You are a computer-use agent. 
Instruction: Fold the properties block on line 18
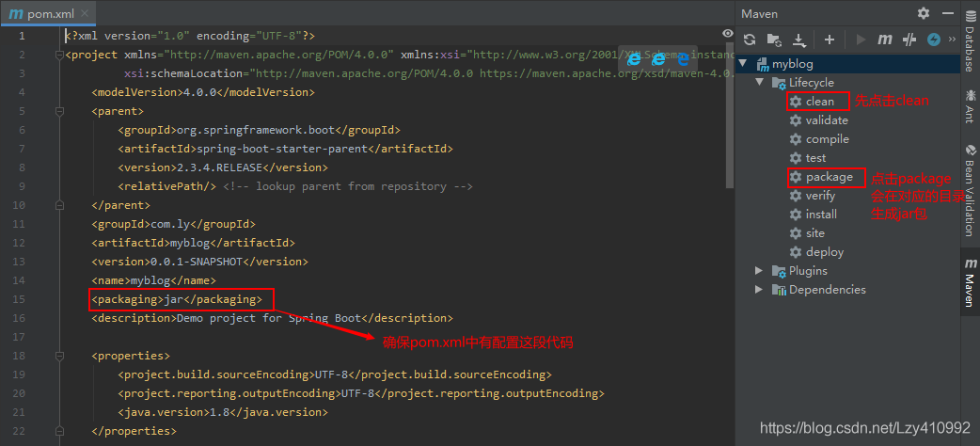tap(59, 356)
